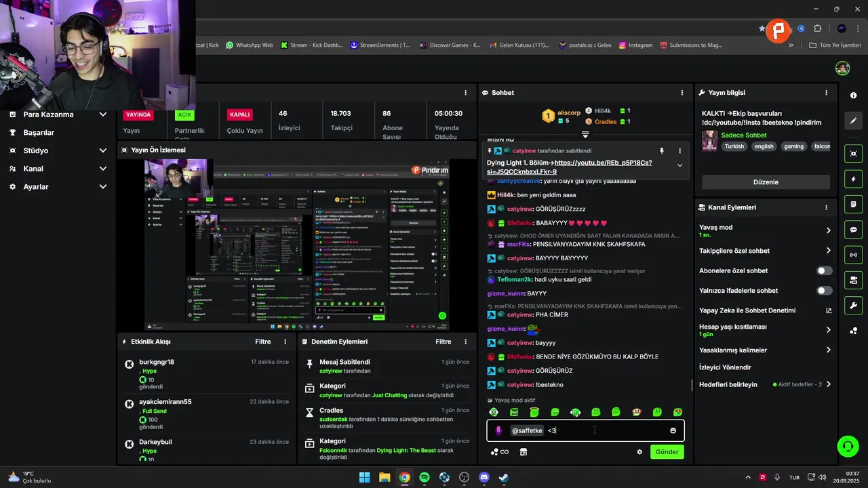
Task: Open the Discover Games bookmark
Action: 450,45
